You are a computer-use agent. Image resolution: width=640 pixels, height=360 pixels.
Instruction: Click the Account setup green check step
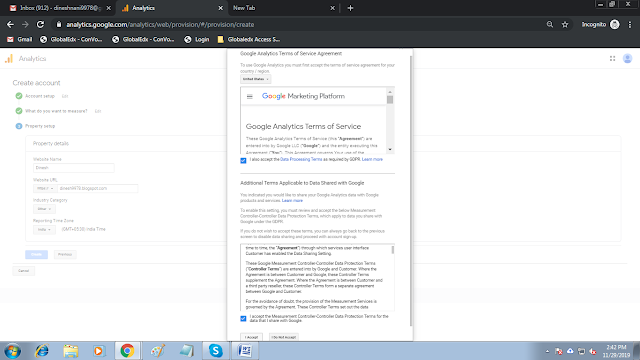pos(19,96)
